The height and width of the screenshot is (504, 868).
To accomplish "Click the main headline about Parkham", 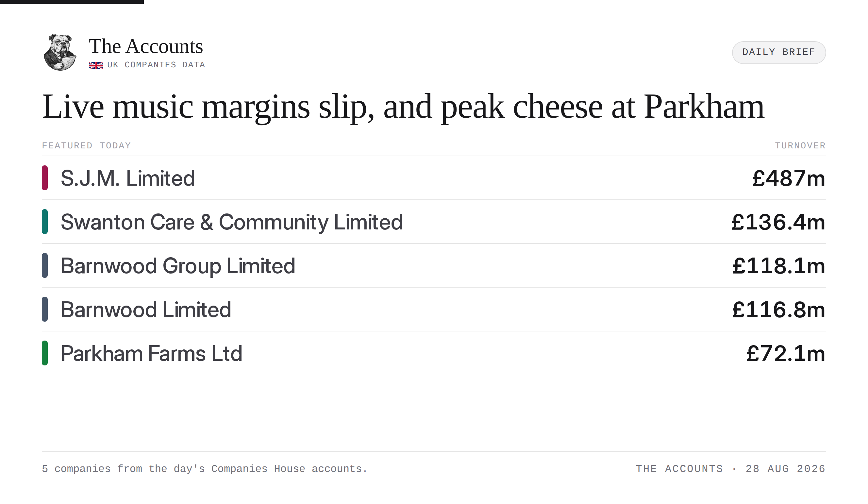I will click(x=403, y=107).
